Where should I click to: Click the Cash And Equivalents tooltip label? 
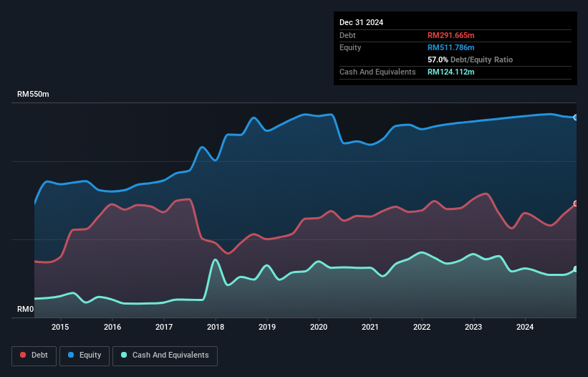click(x=377, y=72)
